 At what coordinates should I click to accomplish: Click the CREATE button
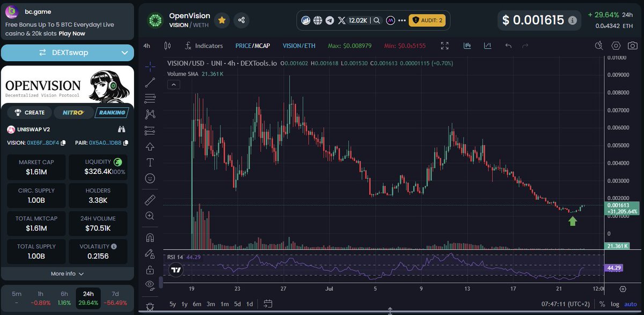pos(30,113)
